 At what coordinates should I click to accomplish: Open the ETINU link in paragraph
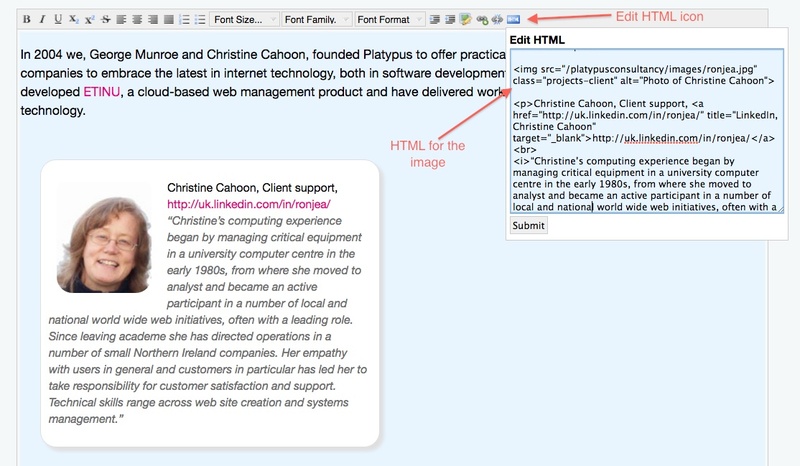point(101,91)
